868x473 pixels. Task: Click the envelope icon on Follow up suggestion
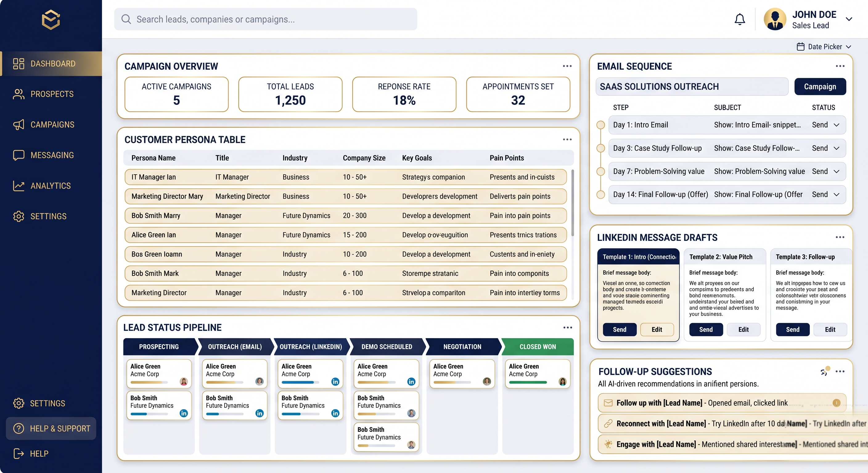[x=608, y=403]
